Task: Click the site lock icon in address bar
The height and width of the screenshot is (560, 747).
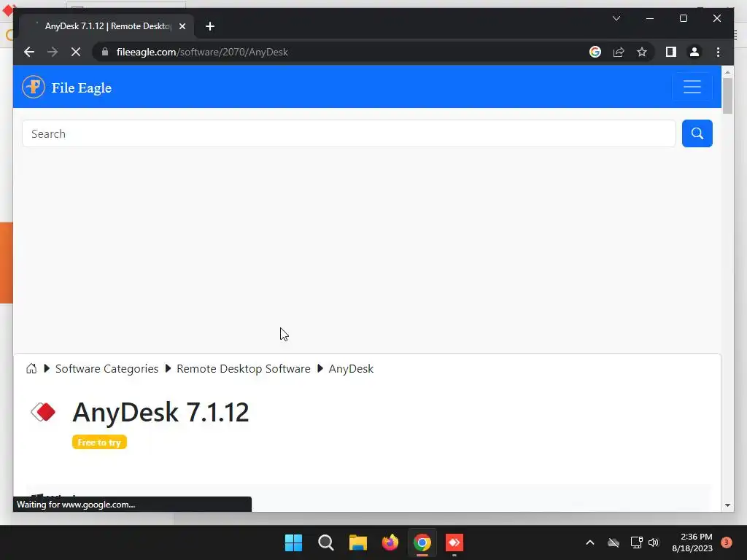Action: click(105, 52)
